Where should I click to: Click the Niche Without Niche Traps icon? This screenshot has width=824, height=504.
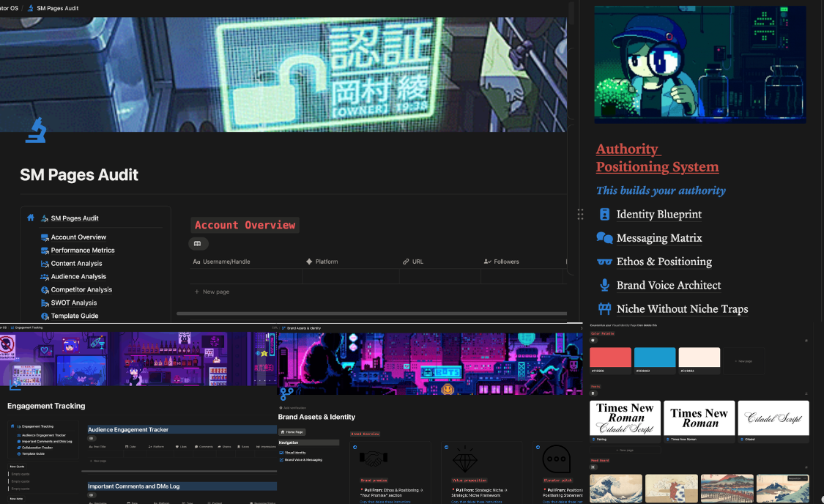coord(604,308)
